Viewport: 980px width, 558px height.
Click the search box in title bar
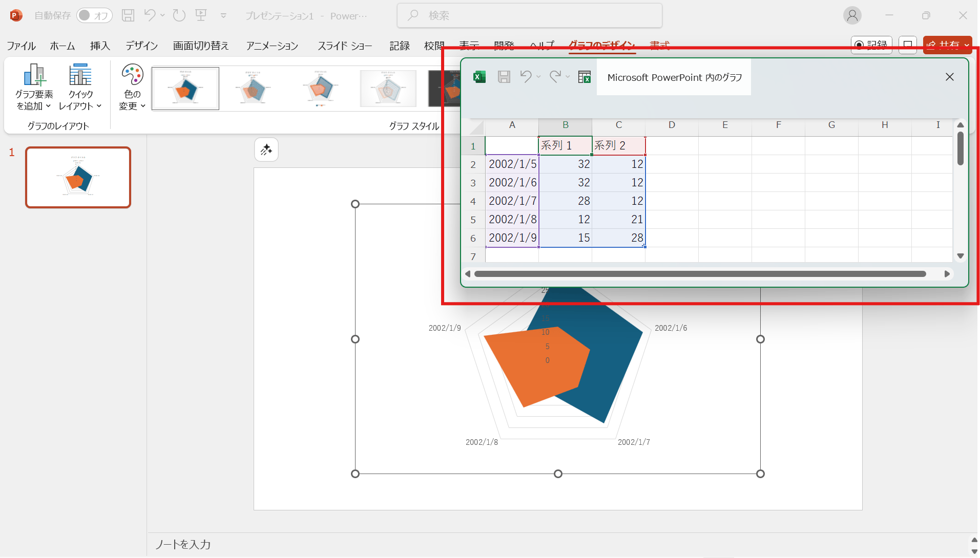[529, 16]
